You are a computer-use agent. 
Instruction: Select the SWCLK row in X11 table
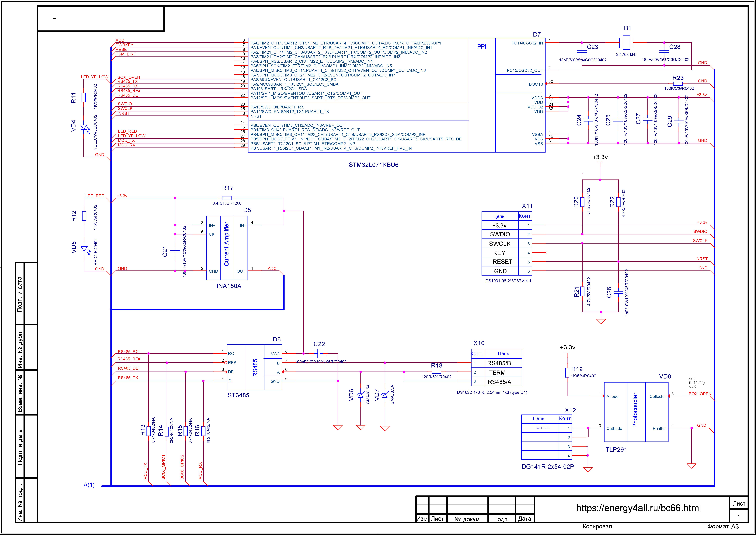pos(507,243)
